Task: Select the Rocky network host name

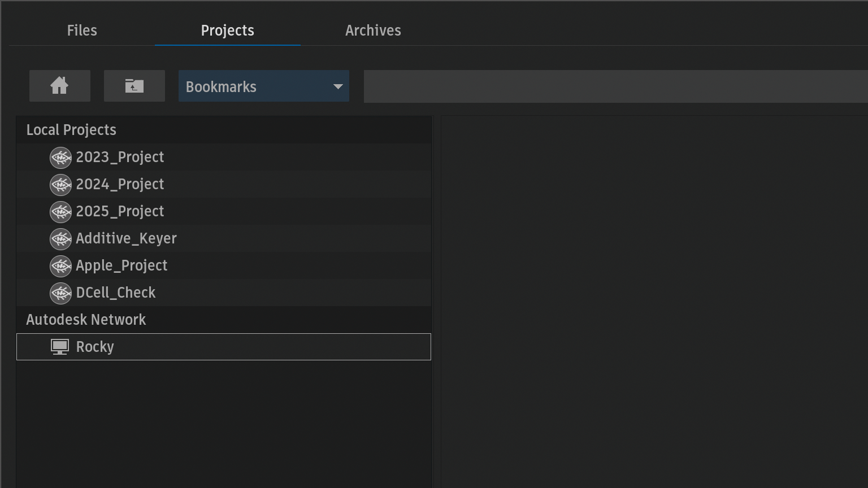Action: coord(95,347)
